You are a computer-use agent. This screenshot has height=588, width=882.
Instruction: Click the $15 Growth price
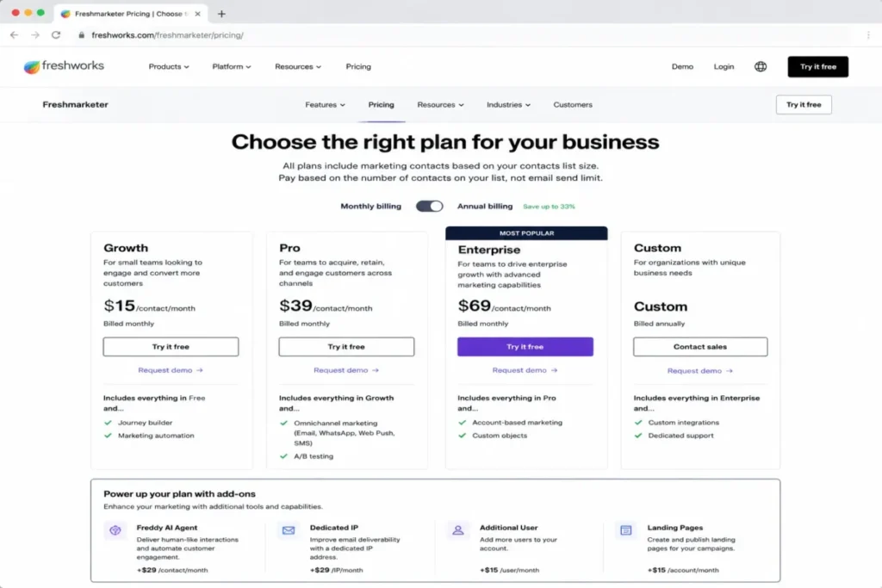click(x=119, y=306)
